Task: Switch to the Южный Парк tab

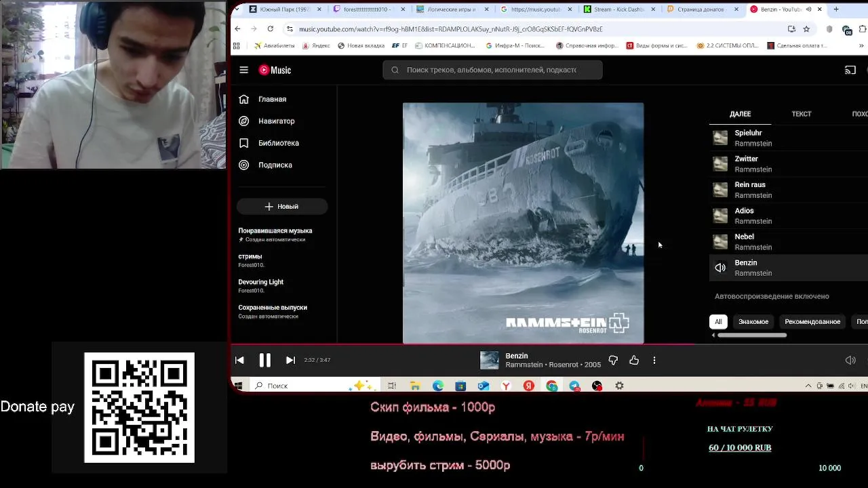Action: (285, 9)
